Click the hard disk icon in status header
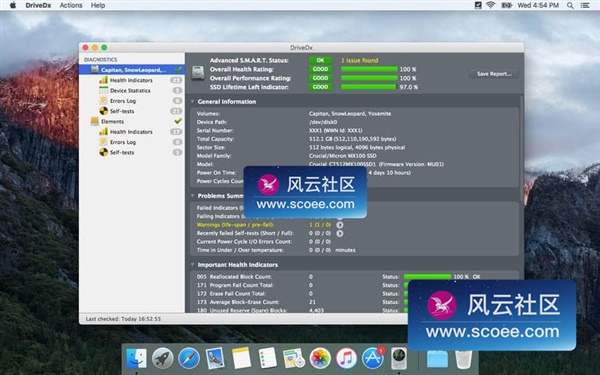Screen dimensions: 600x375 [x=198, y=73]
